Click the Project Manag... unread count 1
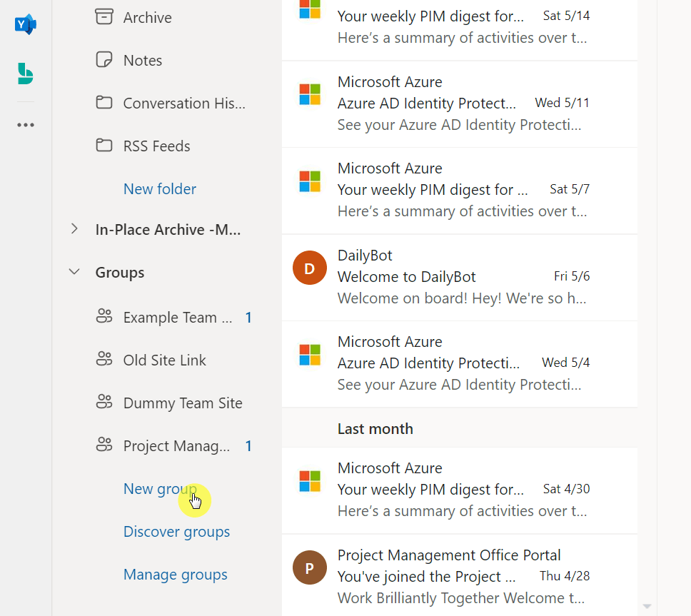Screen dimensions: 691x616 (x=248, y=445)
